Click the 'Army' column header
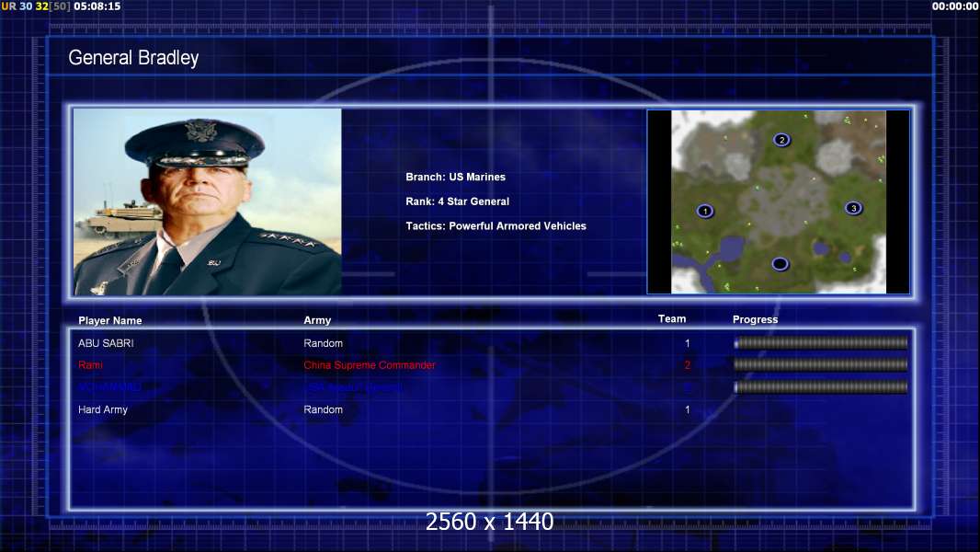 (317, 320)
